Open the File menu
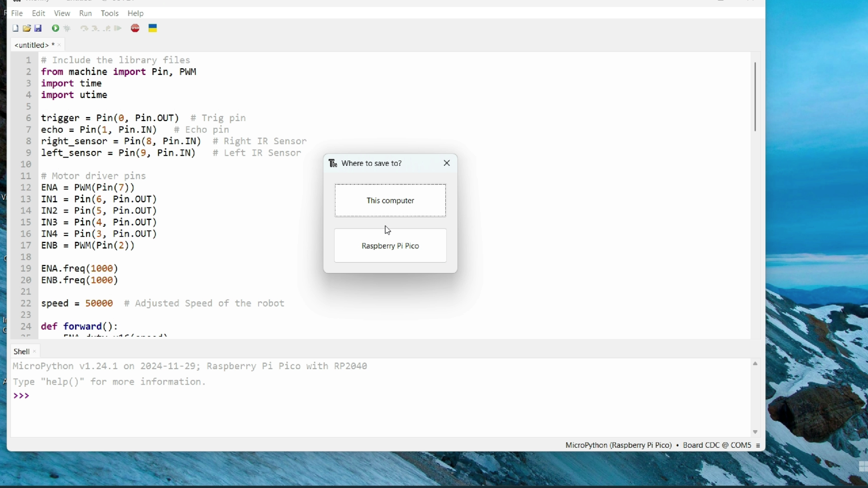 [16, 13]
